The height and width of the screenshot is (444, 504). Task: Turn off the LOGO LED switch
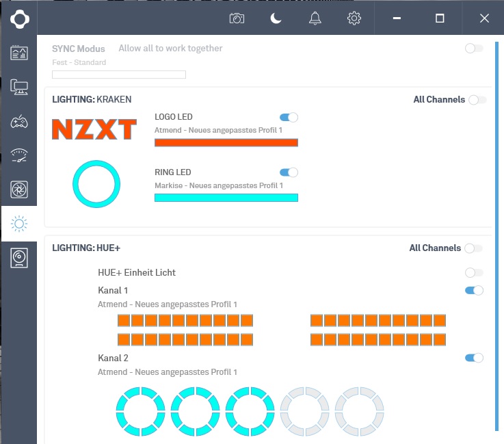point(289,118)
